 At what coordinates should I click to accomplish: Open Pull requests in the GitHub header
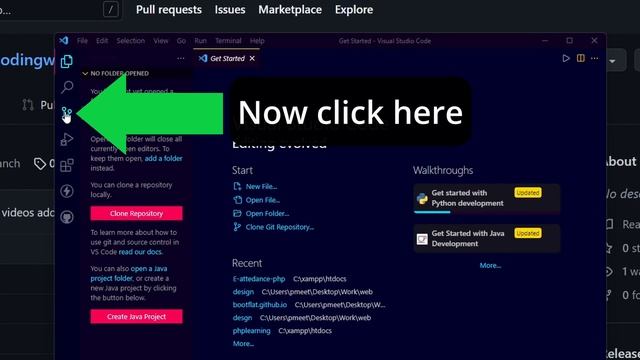click(x=169, y=9)
